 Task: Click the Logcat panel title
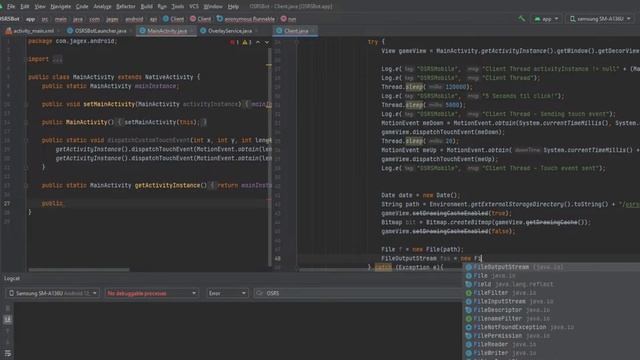[12, 278]
